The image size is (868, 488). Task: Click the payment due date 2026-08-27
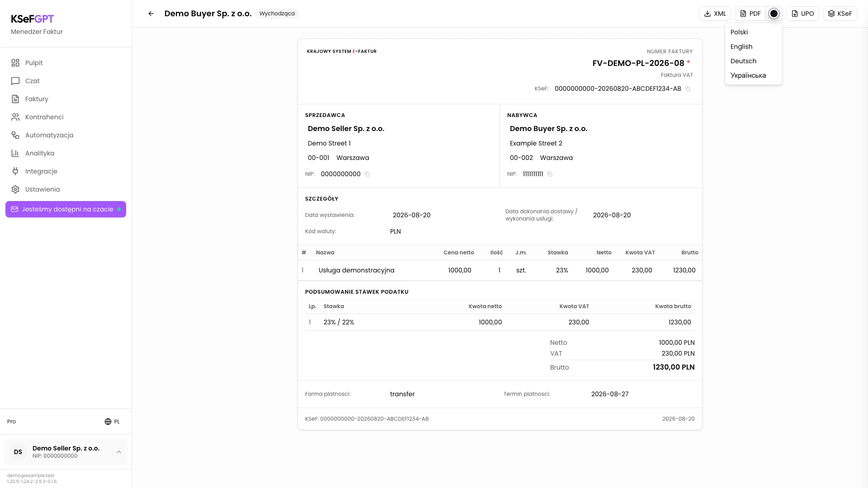pyautogui.click(x=610, y=394)
